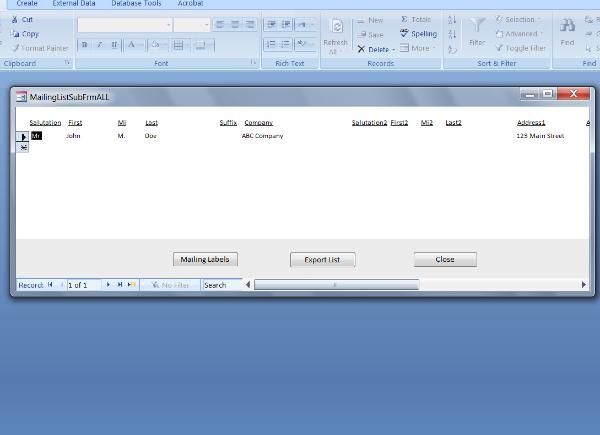Screen dimensions: 600x435
Task: Create new blank record from record navigator
Action: tap(131, 285)
